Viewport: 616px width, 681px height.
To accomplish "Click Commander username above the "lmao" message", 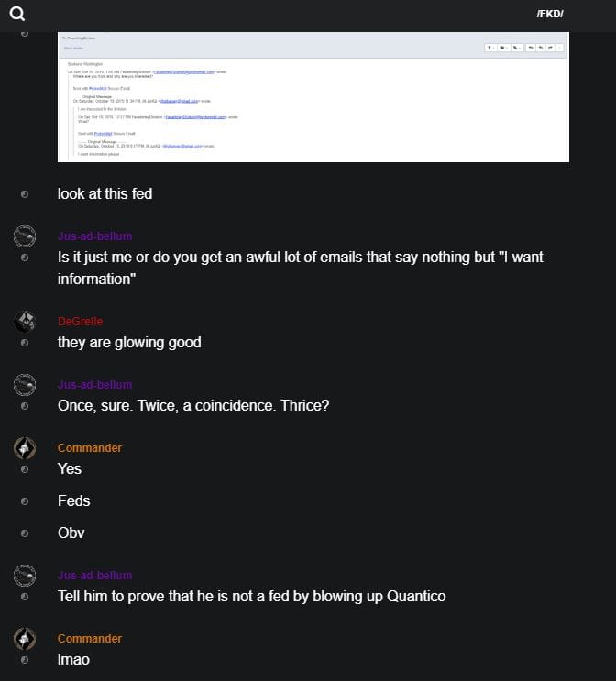I will pos(90,639).
